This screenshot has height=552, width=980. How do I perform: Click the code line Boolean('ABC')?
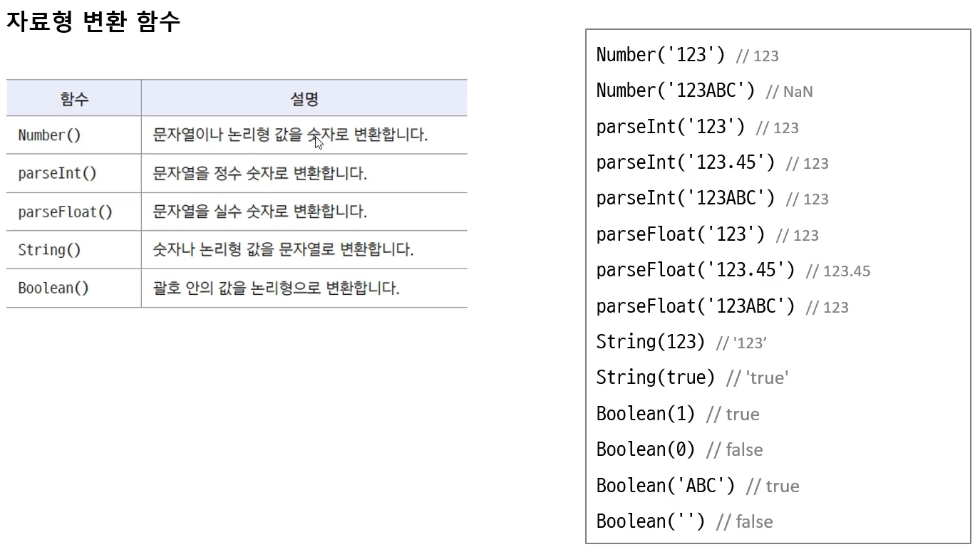pos(665,486)
